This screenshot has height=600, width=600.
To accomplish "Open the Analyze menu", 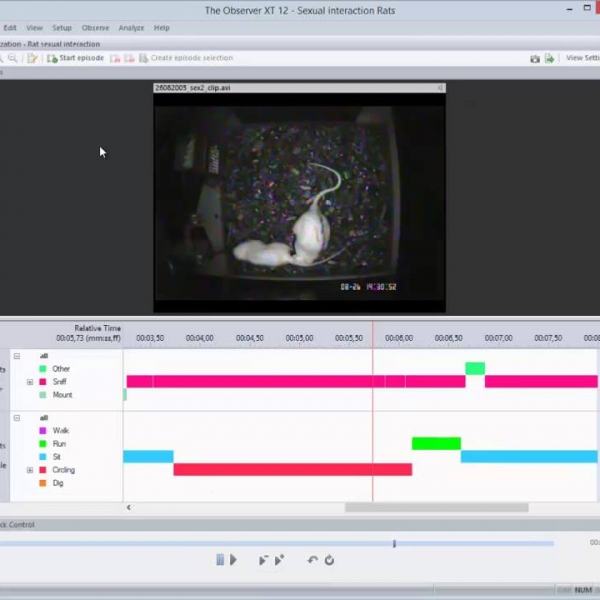I will [131, 28].
